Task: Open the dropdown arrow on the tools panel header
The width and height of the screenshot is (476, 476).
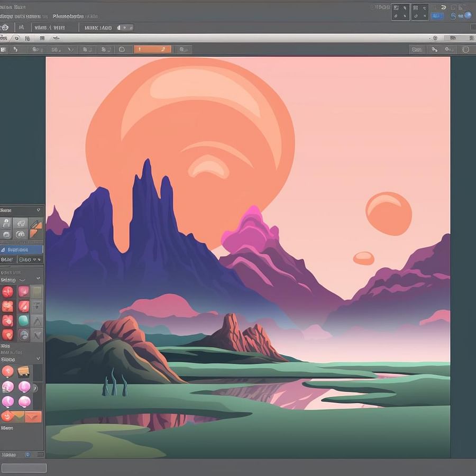Action: coord(39,210)
